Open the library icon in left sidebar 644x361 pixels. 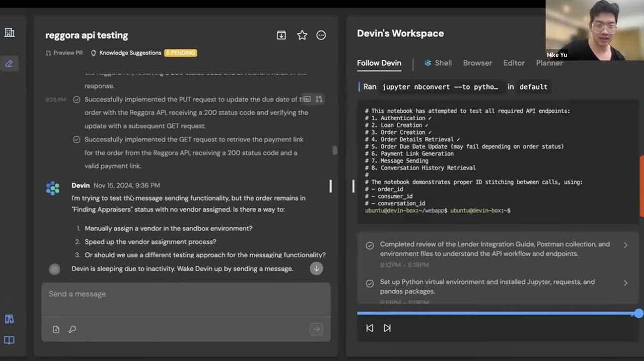pyautogui.click(x=9, y=319)
